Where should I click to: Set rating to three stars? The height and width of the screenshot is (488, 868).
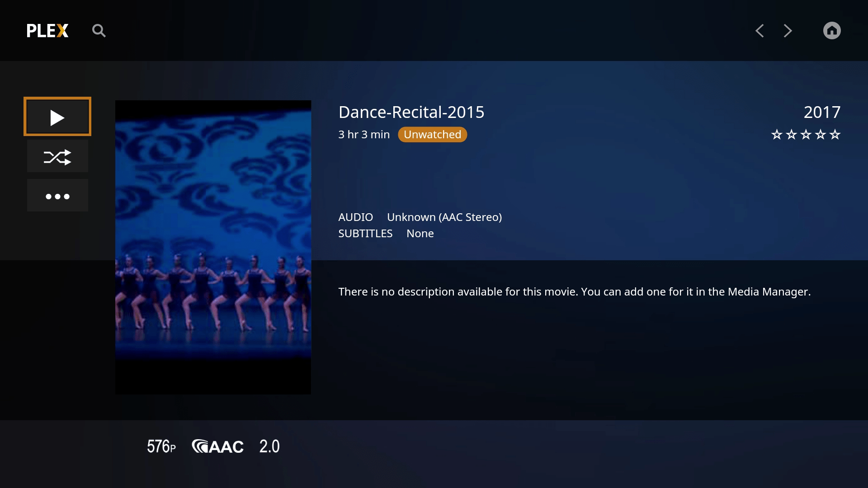click(x=806, y=135)
